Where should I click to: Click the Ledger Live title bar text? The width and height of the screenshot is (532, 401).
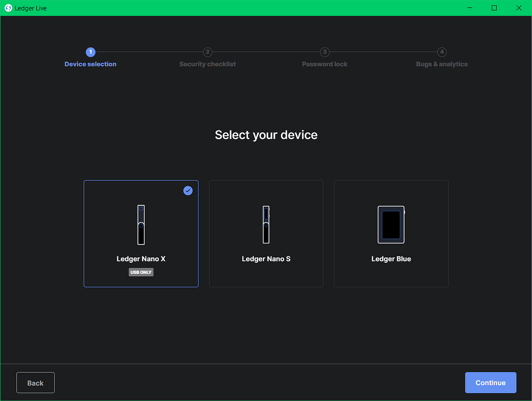tap(30, 8)
